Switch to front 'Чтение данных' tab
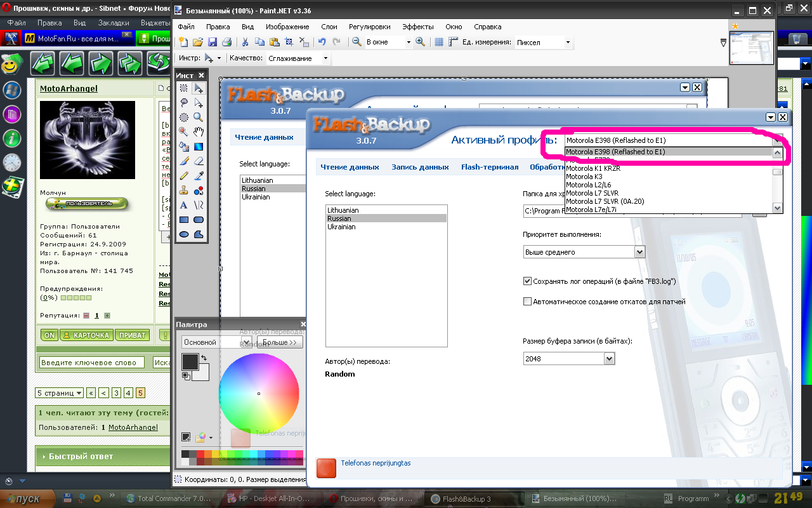812x508 pixels. (x=350, y=167)
